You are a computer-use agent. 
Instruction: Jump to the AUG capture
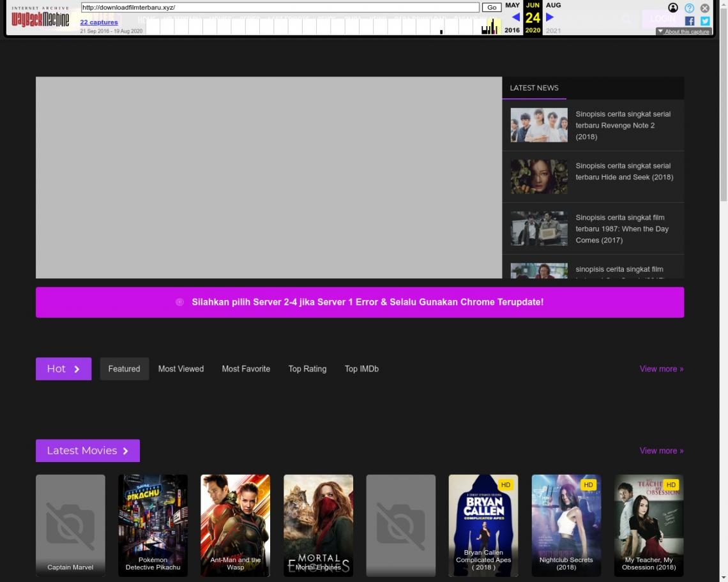pos(553,5)
